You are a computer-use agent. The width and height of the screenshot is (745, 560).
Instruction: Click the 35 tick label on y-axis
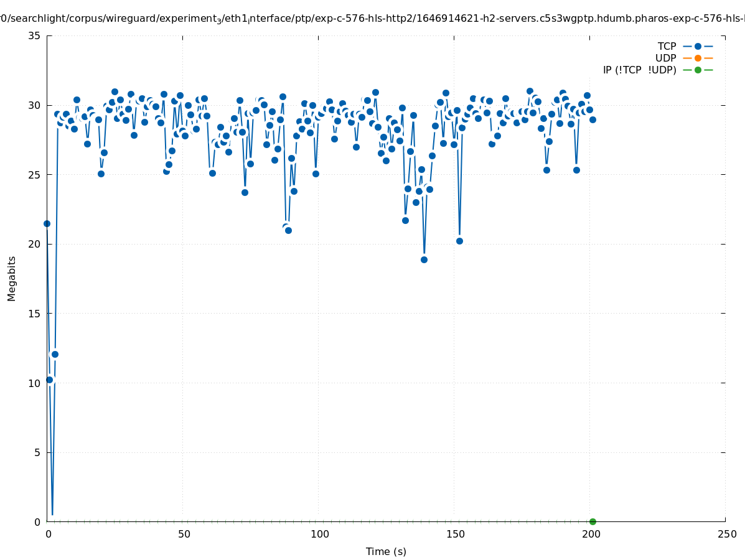[x=34, y=36]
